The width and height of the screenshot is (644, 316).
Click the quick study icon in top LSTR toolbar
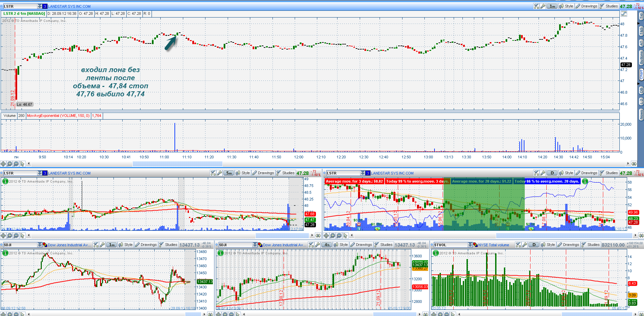tap(537, 6)
